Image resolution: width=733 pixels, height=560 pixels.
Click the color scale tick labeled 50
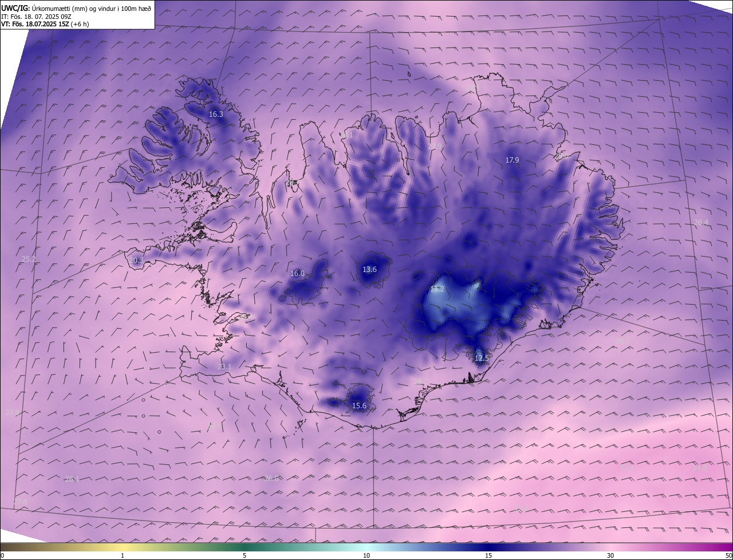tap(728, 556)
